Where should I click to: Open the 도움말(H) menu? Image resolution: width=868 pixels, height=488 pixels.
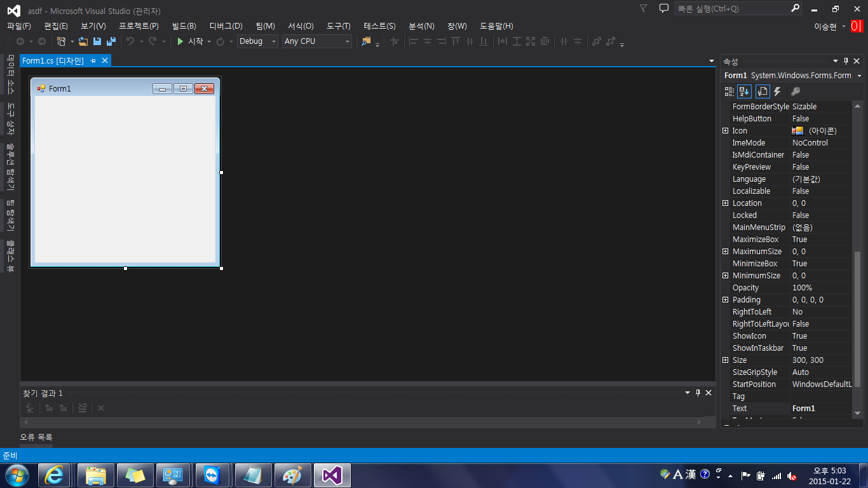pos(496,26)
